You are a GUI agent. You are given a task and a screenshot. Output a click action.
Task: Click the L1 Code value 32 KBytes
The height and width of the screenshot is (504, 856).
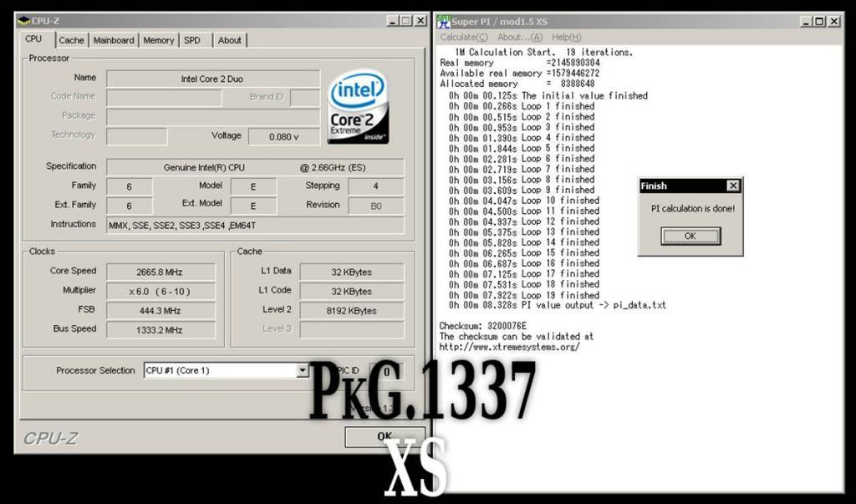(352, 292)
